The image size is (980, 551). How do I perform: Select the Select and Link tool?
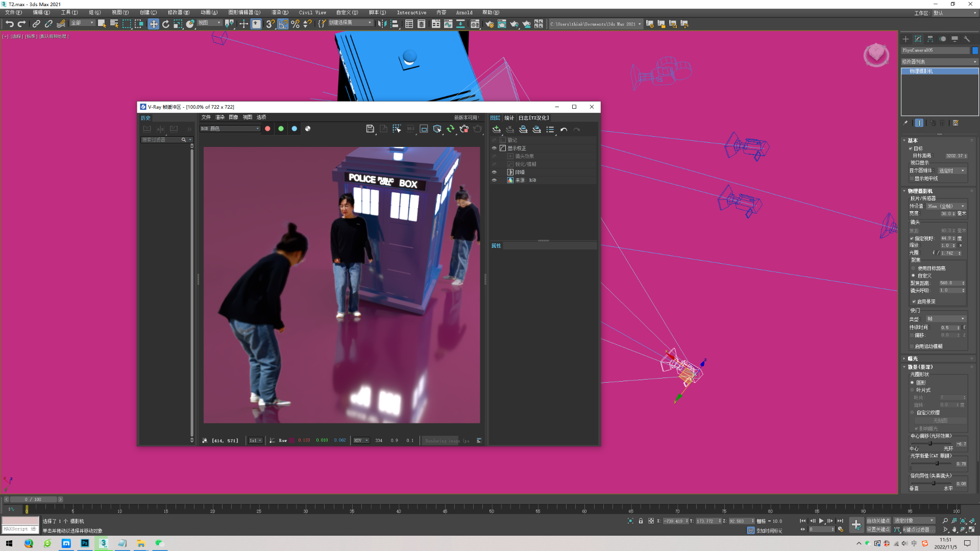(36, 23)
